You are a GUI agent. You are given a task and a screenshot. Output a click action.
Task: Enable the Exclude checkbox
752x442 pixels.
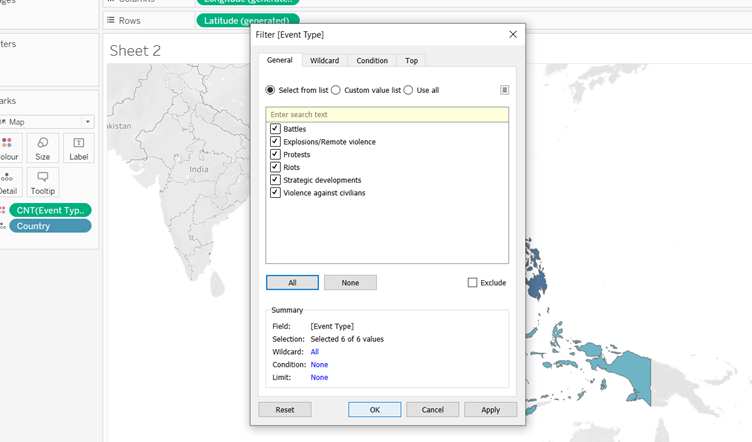pyautogui.click(x=472, y=283)
